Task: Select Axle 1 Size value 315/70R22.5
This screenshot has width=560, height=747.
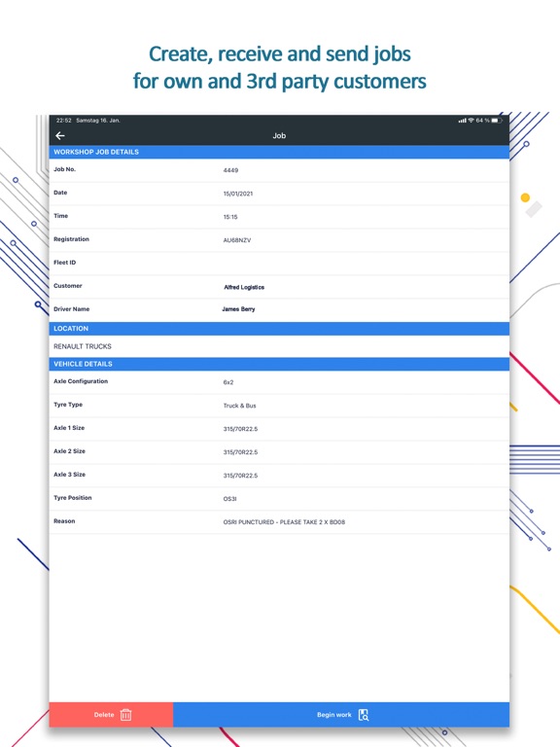Action: point(240,429)
